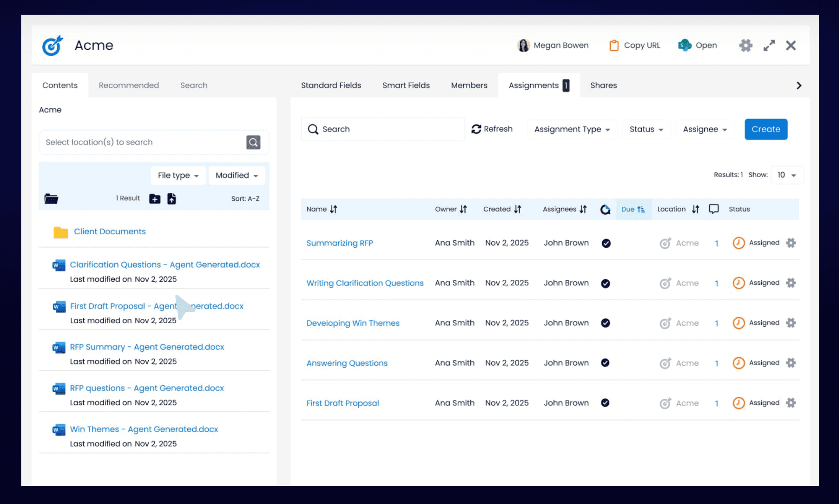Click the Copy URL clipboard icon
Screen dimensions: 839x504
click(x=614, y=46)
